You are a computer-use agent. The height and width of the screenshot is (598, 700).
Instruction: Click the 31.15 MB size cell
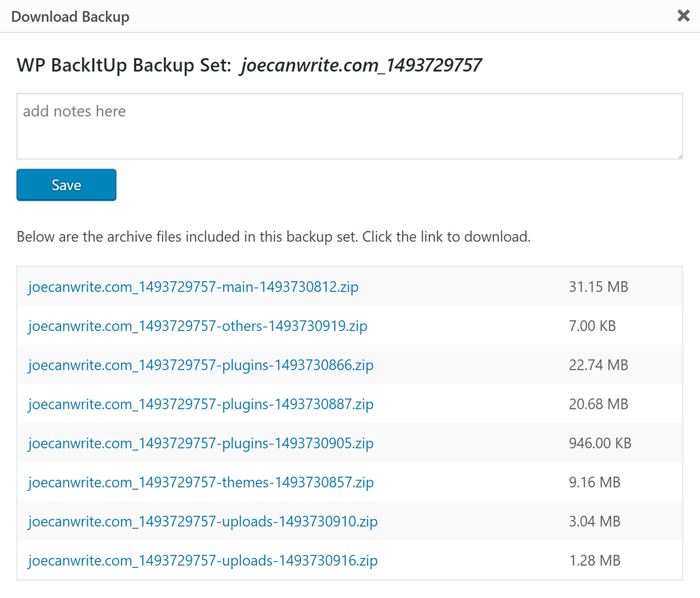tap(598, 287)
